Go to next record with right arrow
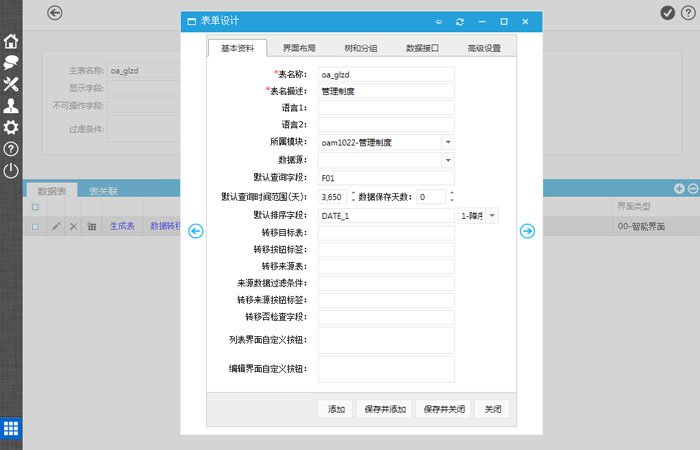700x450 pixels. click(527, 231)
